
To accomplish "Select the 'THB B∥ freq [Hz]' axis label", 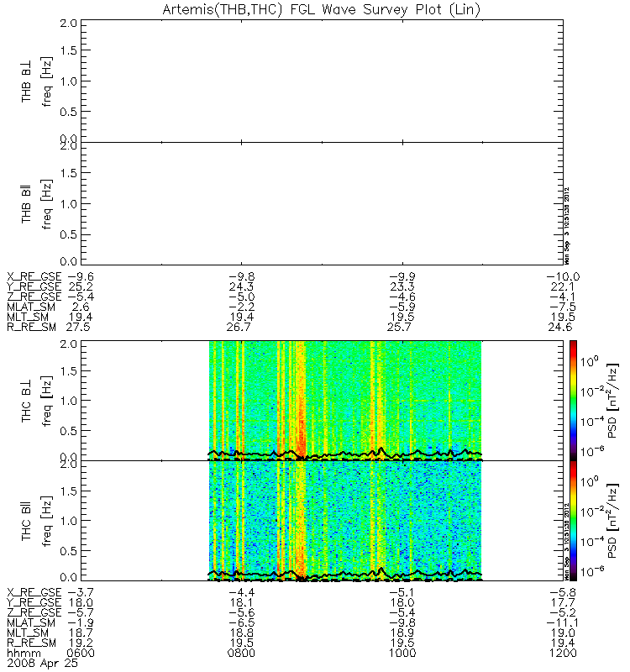I will click(x=36, y=204).
